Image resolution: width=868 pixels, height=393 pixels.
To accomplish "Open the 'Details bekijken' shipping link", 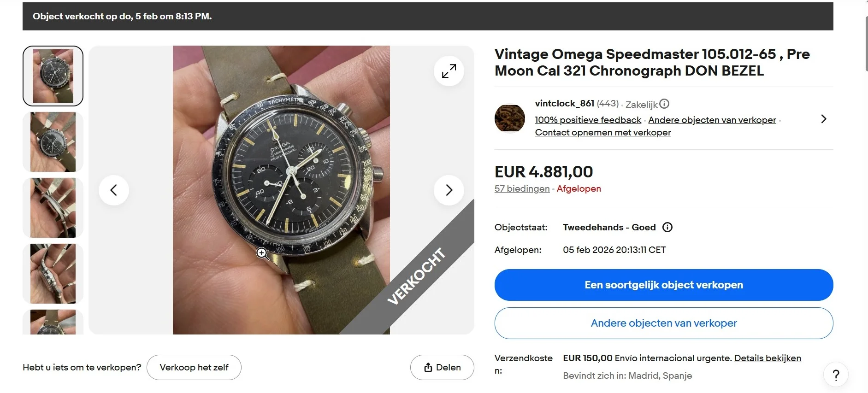I will coord(767,358).
